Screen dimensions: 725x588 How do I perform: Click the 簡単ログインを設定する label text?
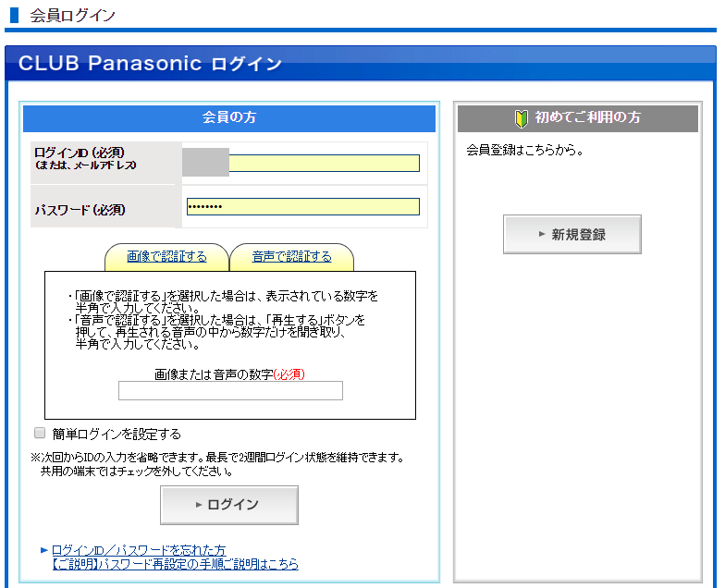[x=117, y=434]
